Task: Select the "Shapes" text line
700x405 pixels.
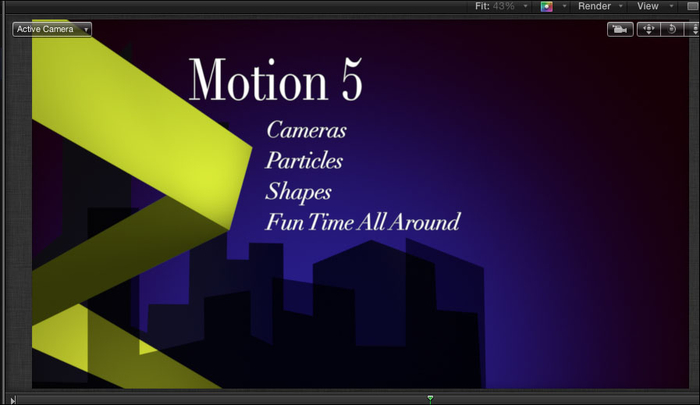Action: tap(298, 192)
